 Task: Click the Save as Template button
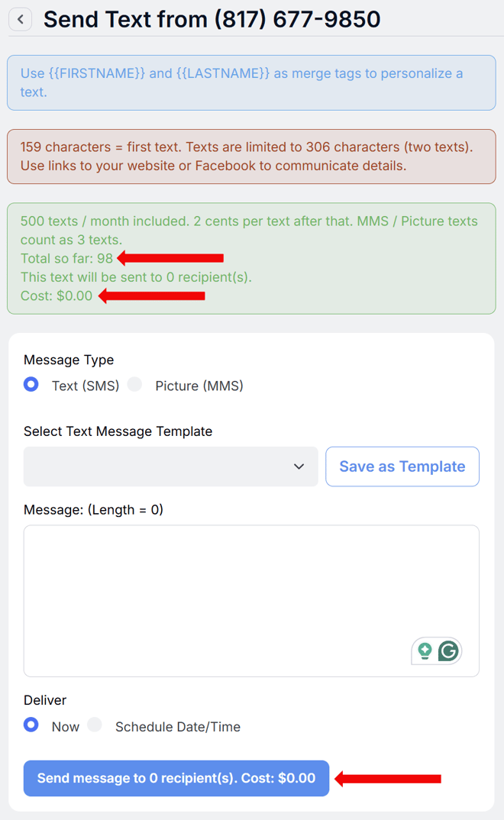pos(402,466)
